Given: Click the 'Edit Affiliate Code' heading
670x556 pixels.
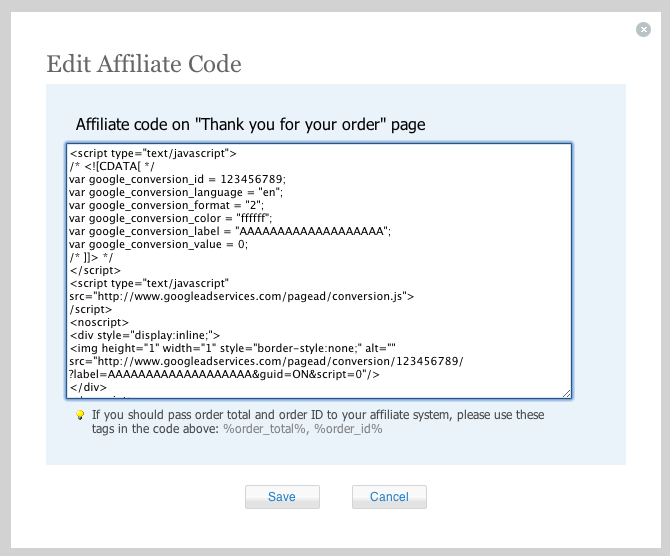Looking at the screenshot, I should coord(144,64).
